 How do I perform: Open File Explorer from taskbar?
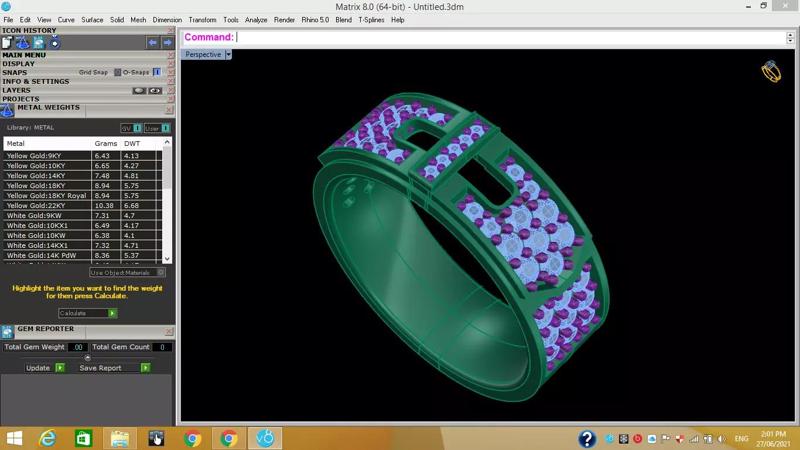(119, 438)
